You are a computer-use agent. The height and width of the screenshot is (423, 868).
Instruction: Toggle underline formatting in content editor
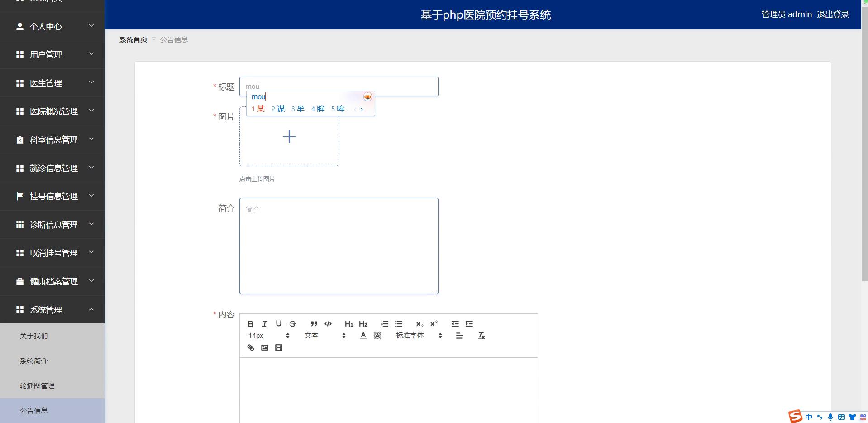click(279, 324)
